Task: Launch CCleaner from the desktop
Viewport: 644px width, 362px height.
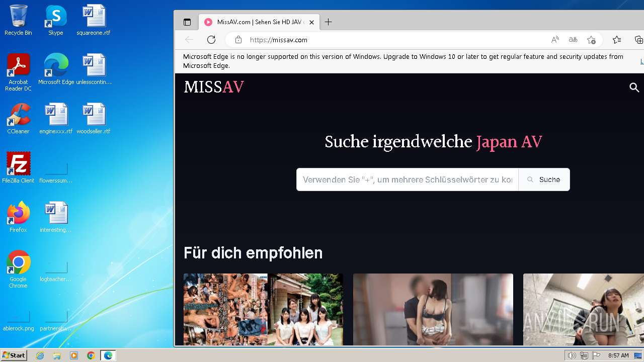Action: tap(18, 119)
